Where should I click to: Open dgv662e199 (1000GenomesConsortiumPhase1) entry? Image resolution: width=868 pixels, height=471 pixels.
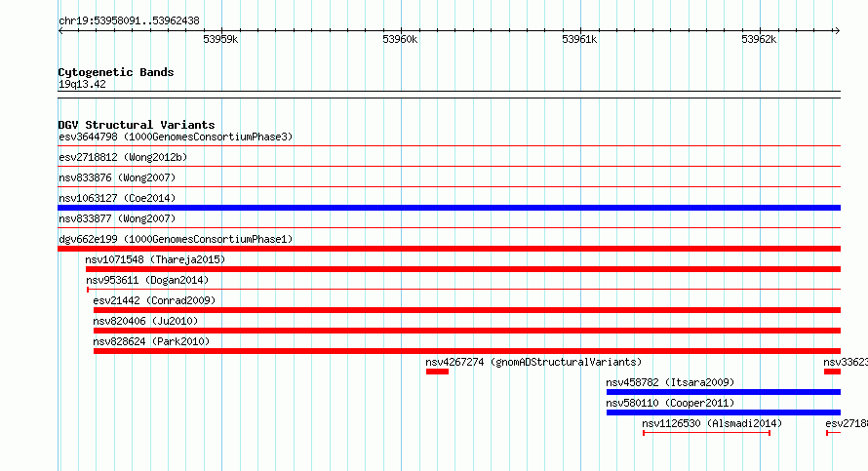click(176, 239)
